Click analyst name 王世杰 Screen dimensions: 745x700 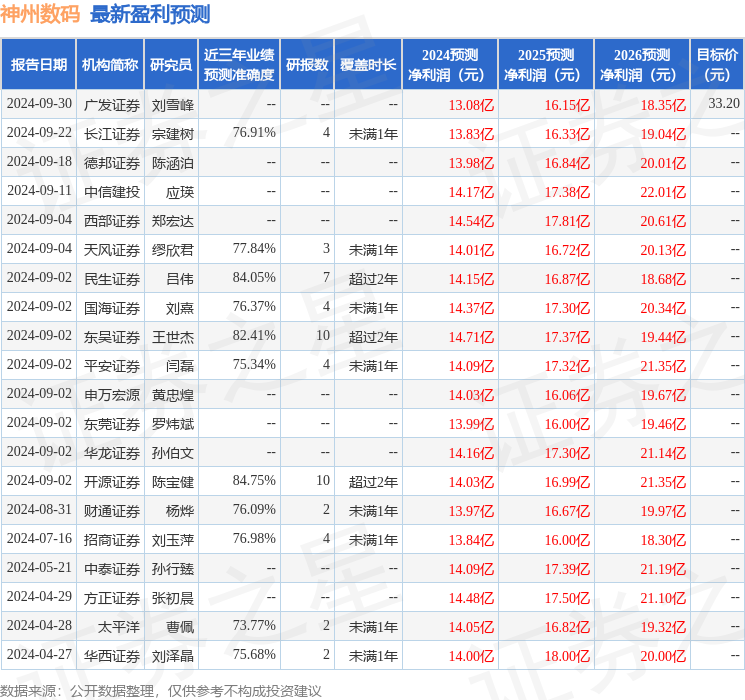tap(173, 337)
